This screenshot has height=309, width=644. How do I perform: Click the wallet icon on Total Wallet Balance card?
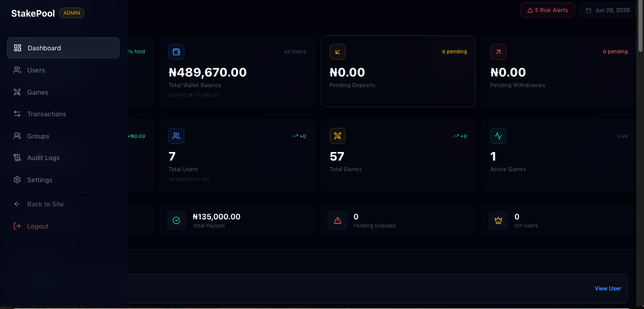click(x=176, y=52)
